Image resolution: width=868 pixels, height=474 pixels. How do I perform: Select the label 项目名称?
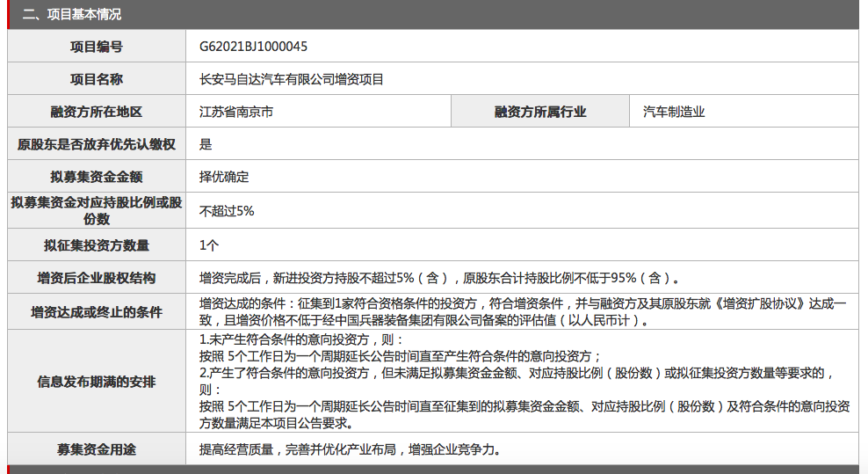point(97,79)
